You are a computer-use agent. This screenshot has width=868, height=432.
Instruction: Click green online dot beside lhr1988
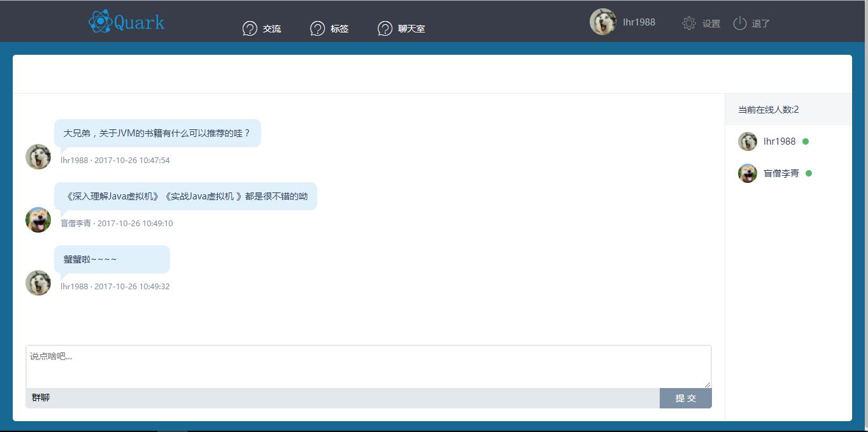coord(806,141)
